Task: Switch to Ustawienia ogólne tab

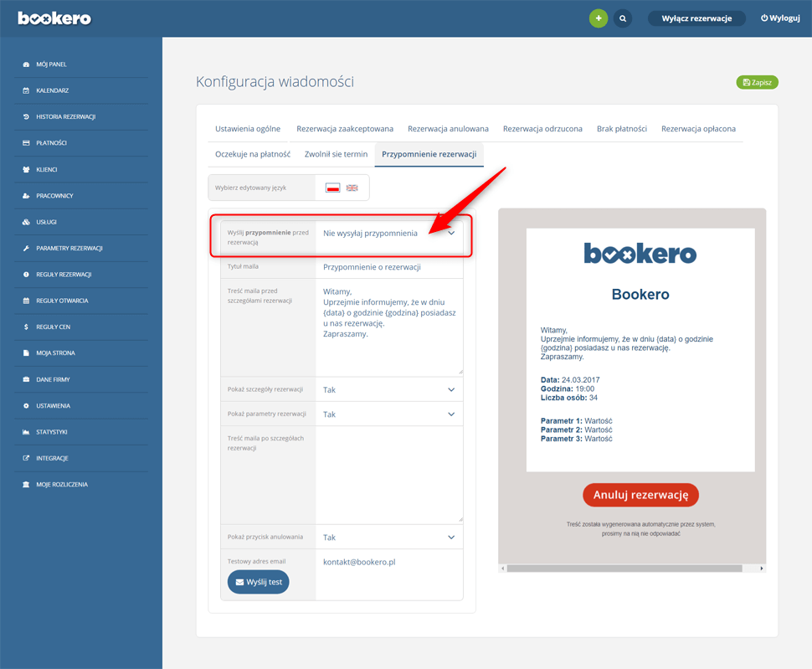Action: [x=248, y=129]
